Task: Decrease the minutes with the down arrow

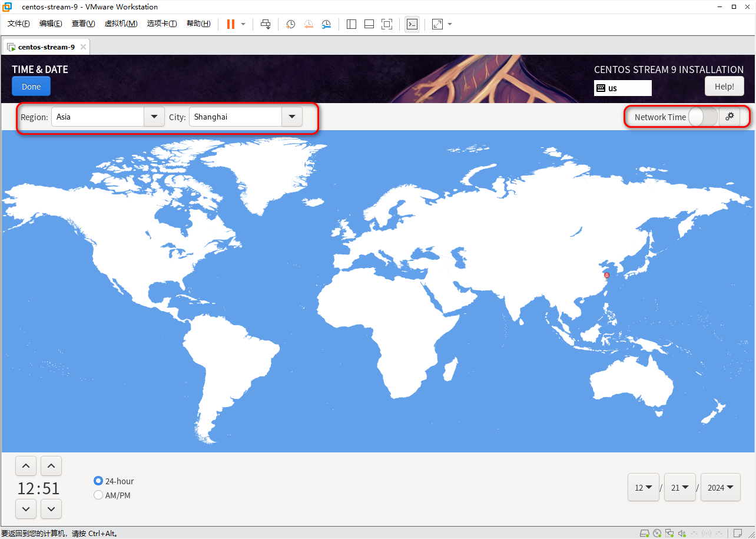Action: (51, 509)
